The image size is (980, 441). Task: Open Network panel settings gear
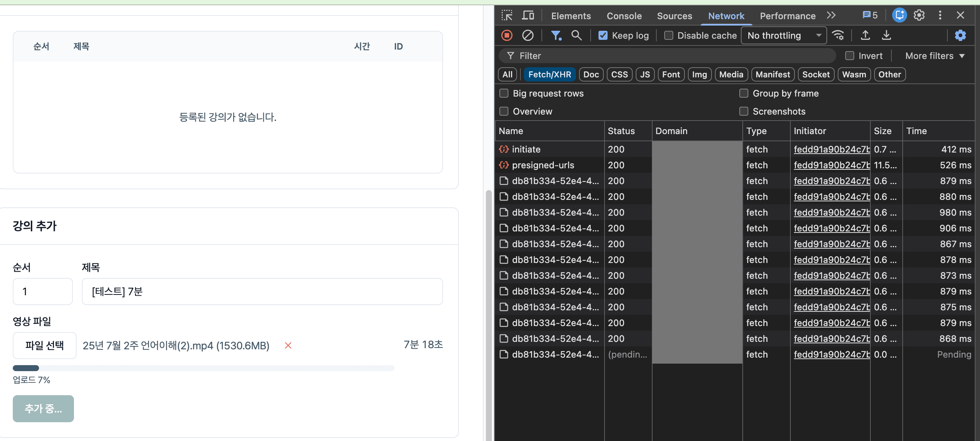click(x=960, y=35)
